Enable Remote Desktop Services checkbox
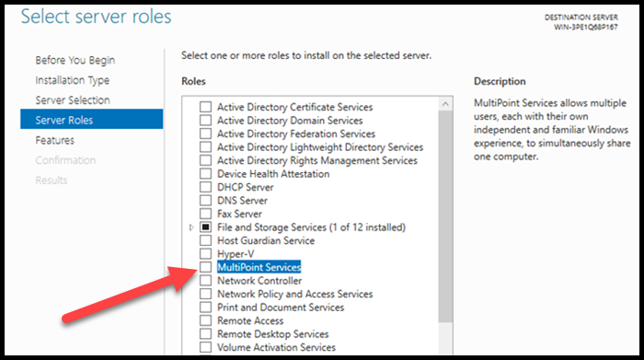The height and width of the screenshot is (360, 644). coord(205,334)
